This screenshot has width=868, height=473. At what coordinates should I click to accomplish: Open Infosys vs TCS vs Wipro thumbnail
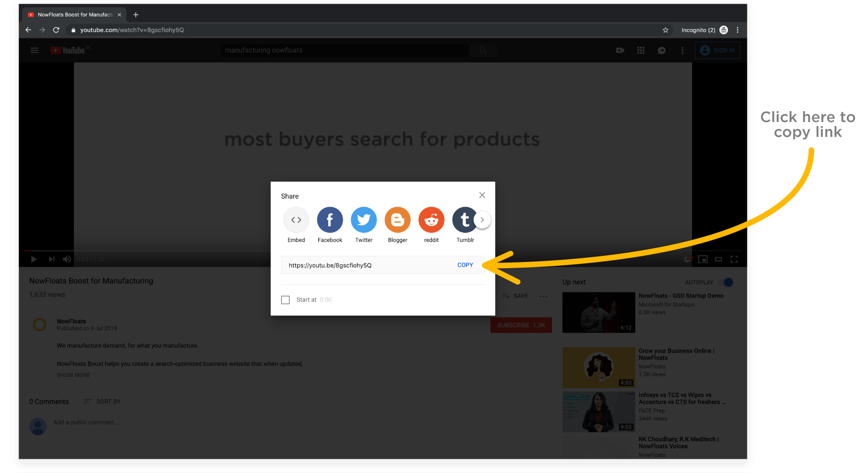pyautogui.click(x=599, y=412)
